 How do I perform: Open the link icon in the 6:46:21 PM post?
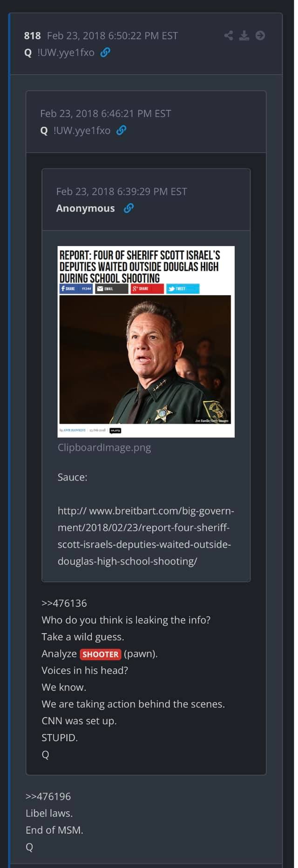(122, 130)
